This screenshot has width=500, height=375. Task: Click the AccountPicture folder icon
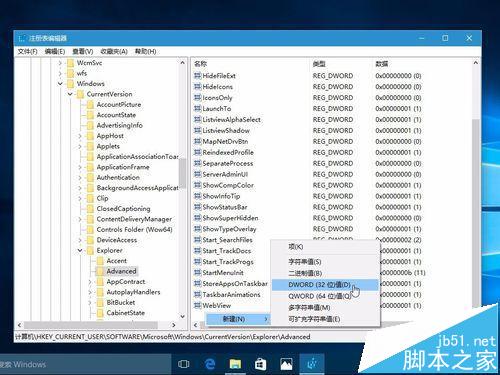(90, 104)
